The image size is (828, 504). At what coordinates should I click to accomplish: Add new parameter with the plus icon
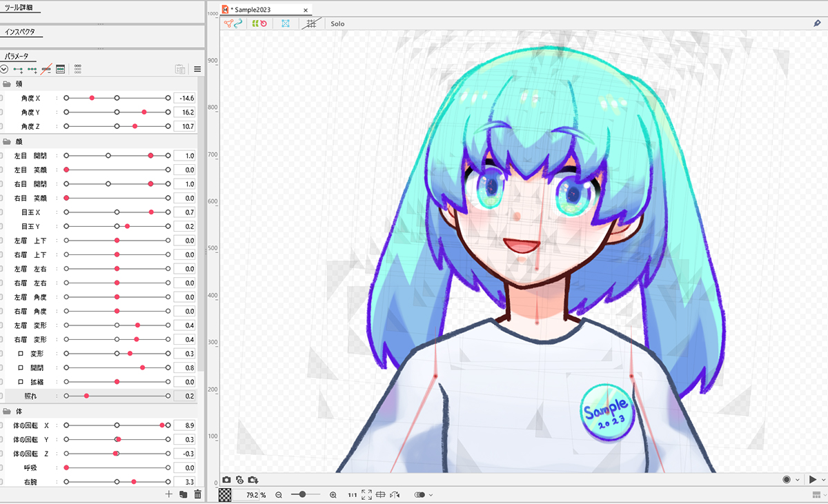point(169,494)
